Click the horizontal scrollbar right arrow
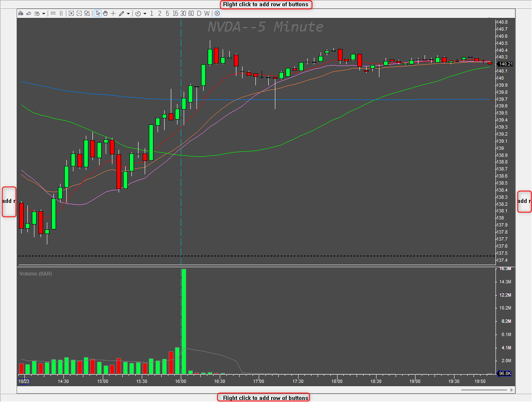 [x=512, y=390]
